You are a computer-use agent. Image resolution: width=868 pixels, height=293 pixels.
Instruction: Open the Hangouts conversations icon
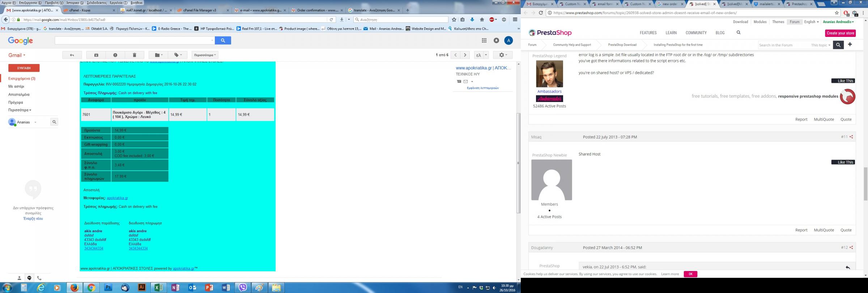(29, 278)
